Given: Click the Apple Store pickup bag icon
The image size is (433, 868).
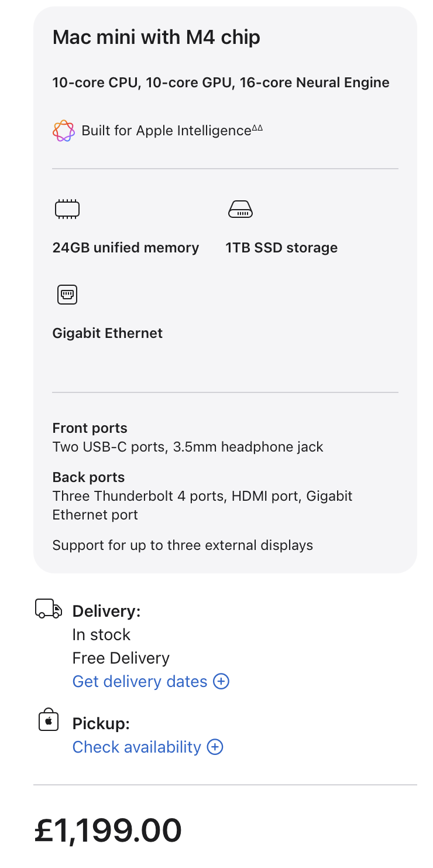Looking at the screenshot, I should 49,720.
